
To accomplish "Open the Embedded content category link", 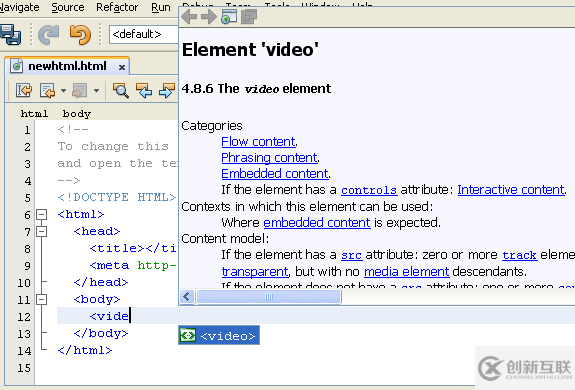I will pos(275,173).
